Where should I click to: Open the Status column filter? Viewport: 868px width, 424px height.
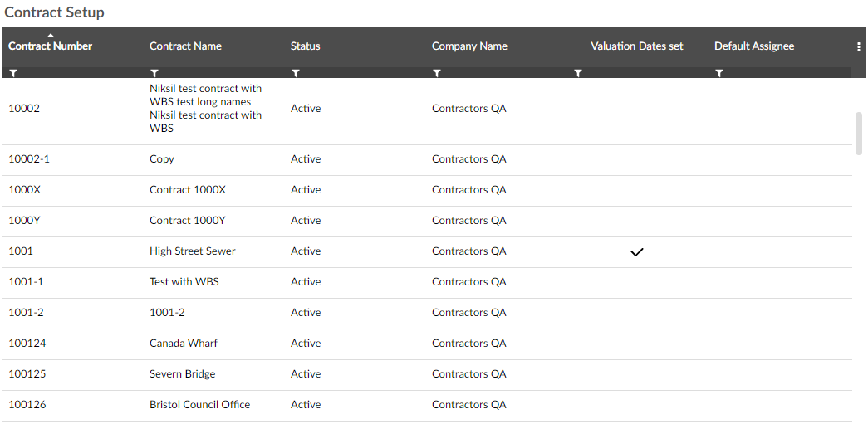[296, 74]
